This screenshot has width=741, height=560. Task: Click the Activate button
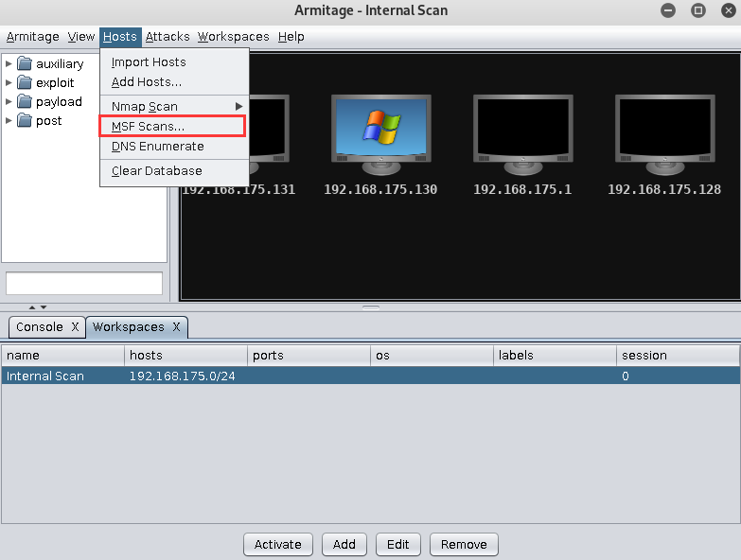click(278, 545)
